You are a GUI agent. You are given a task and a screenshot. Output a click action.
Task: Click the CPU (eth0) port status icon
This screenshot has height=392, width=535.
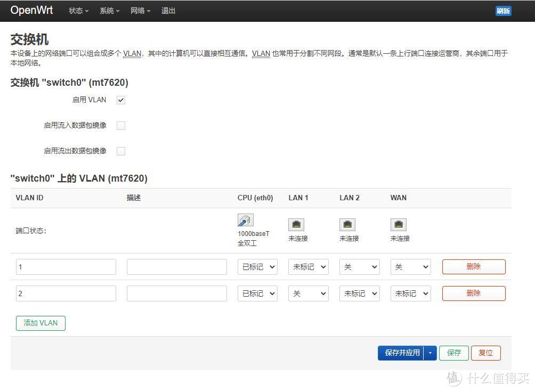[245, 220]
